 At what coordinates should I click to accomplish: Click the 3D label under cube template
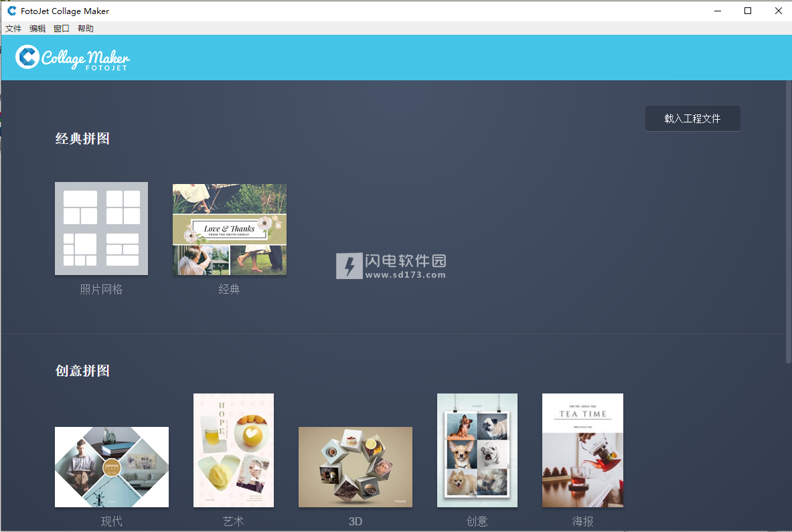(x=355, y=521)
